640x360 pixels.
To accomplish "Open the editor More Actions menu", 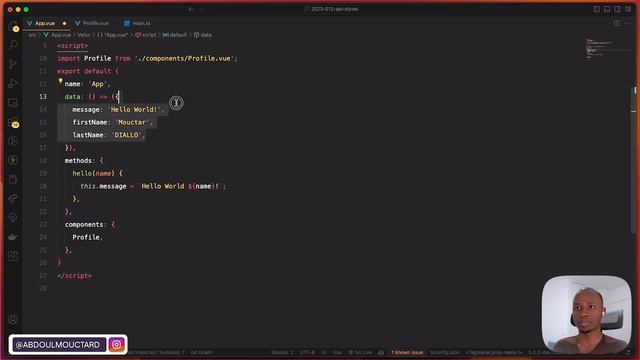I will pyautogui.click(x=628, y=23).
